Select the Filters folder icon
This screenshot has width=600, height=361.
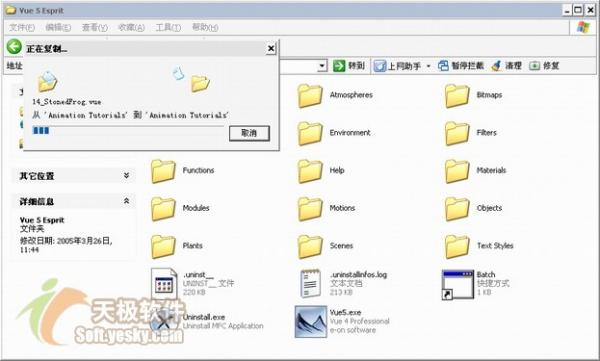pos(457,133)
